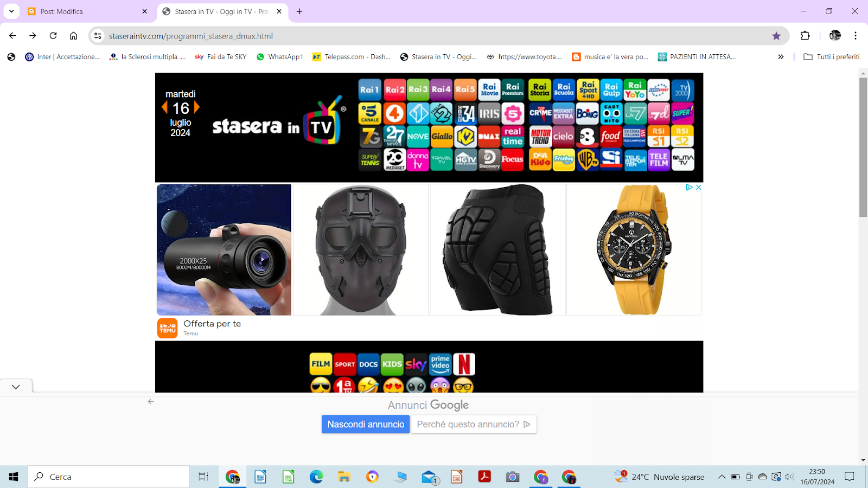Open the Top Crime channel icon

tap(540, 113)
